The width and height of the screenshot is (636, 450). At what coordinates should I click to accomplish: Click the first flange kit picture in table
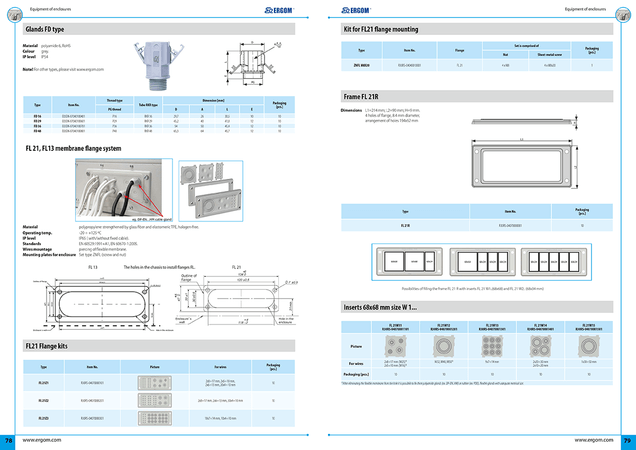(x=155, y=383)
